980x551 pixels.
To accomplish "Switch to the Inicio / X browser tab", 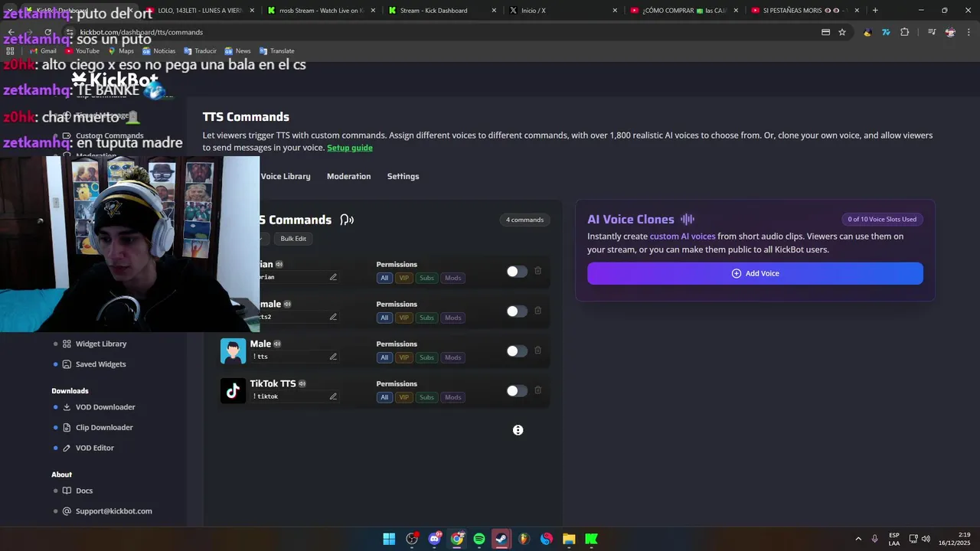I will 563,11.
